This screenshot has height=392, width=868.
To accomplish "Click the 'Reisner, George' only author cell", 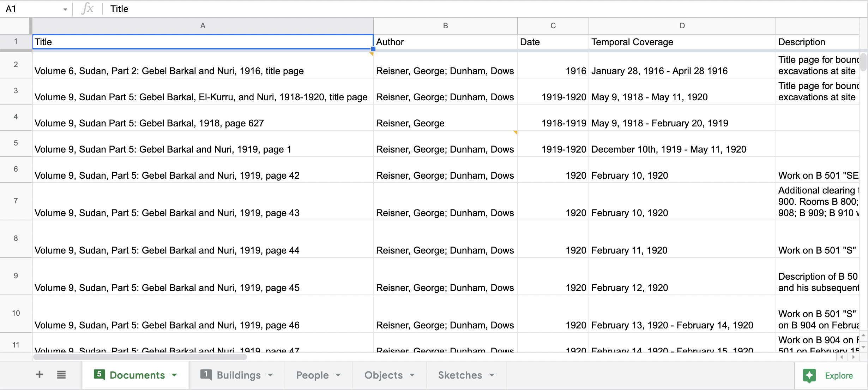I will [x=446, y=117].
